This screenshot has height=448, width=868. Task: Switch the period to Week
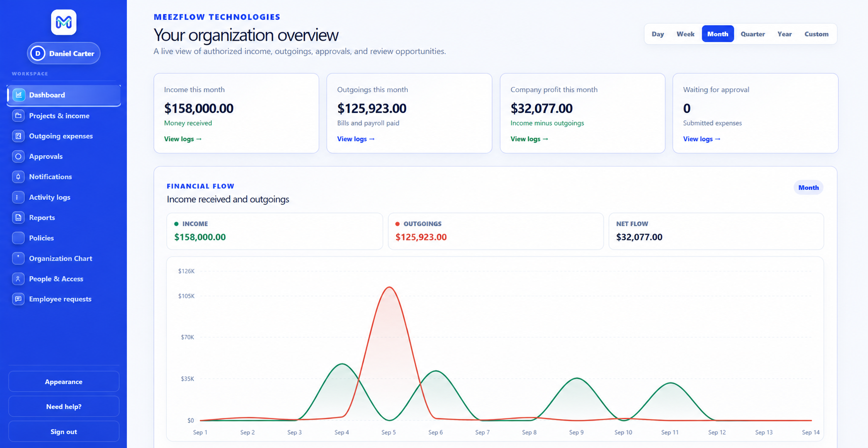point(685,34)
